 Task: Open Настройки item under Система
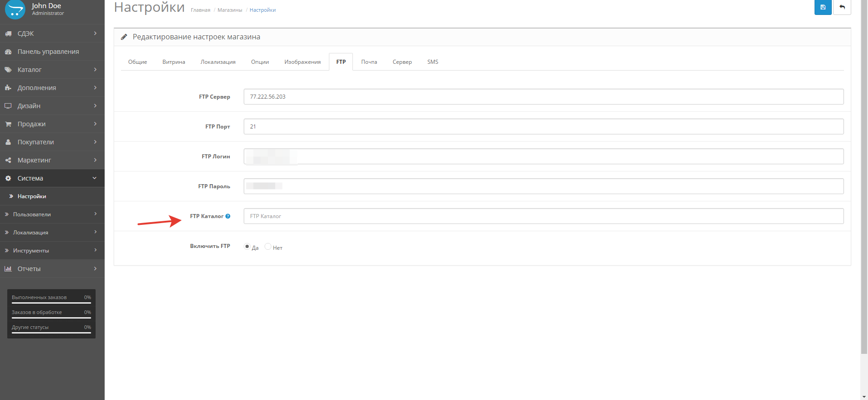[52, 196]
